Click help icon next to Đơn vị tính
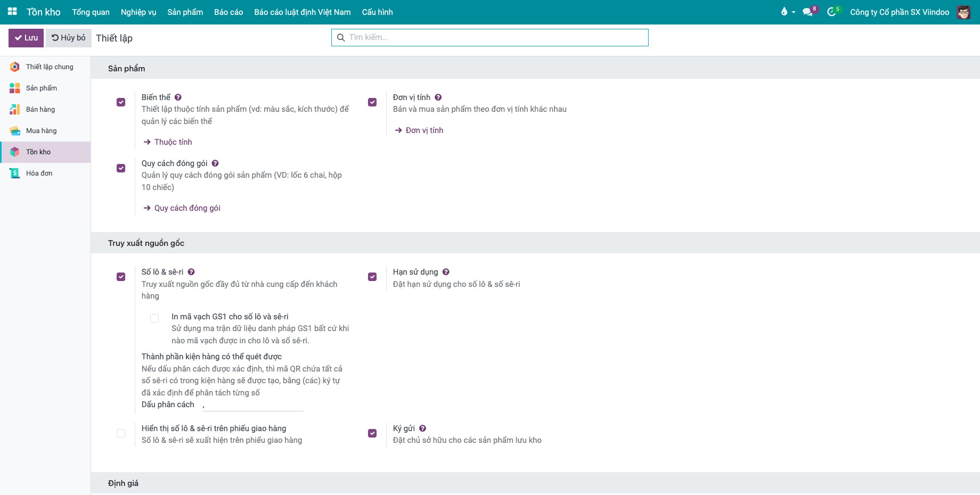The image size is (980, 495). point(438,97)
